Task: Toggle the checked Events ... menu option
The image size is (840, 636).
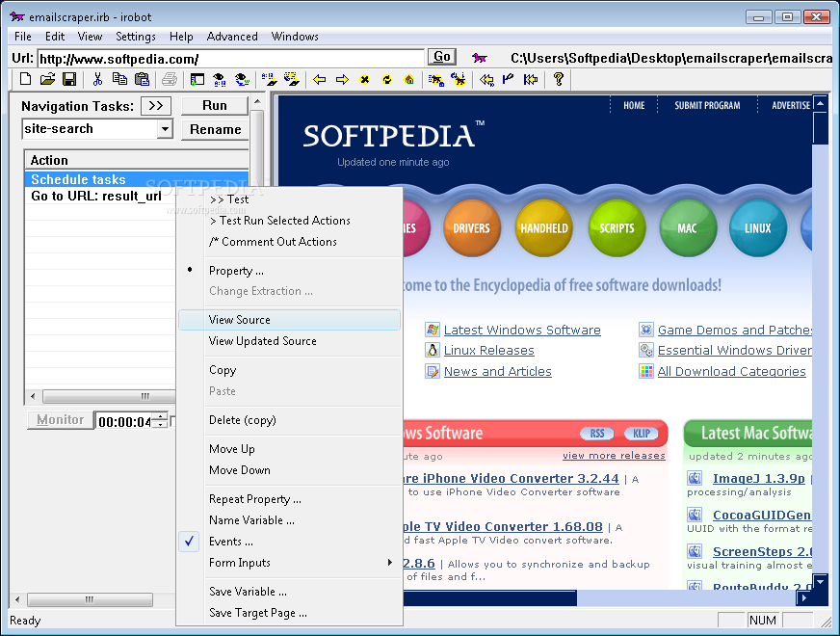Action: (289, 542)
